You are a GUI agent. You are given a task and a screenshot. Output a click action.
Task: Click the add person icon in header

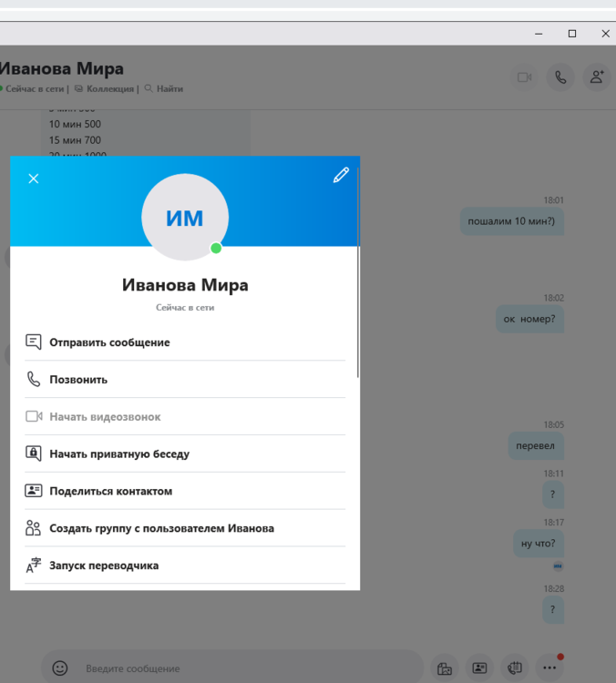597,77
